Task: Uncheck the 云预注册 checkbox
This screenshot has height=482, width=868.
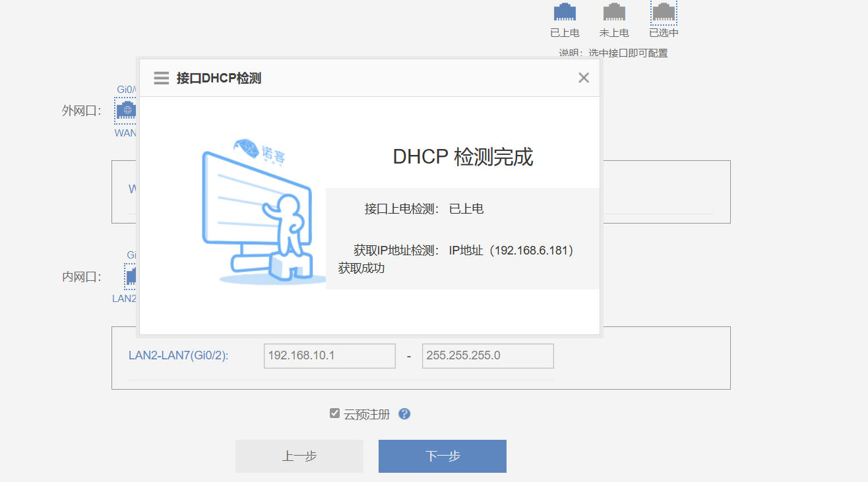Action: pyautogui.click(x=334, y=413)
